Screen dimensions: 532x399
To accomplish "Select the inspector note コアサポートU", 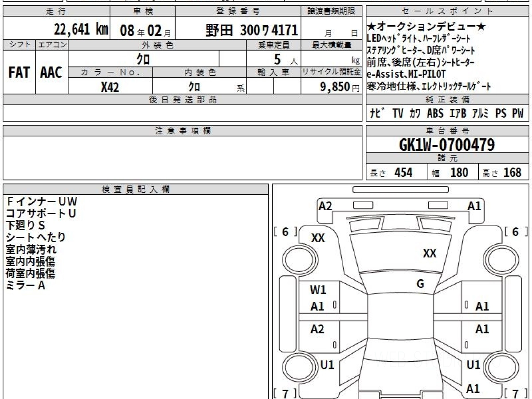I will (41, 213).
